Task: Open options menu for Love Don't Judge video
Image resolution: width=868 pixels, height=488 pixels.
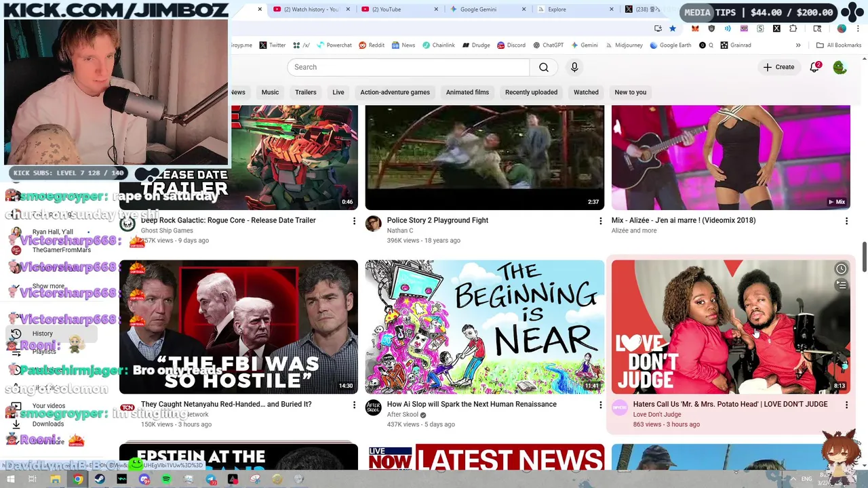Action: point(846,405)
